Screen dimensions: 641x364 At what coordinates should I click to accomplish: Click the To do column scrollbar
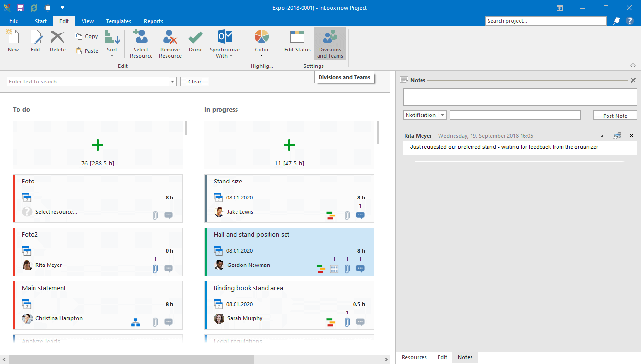point(186,128)
